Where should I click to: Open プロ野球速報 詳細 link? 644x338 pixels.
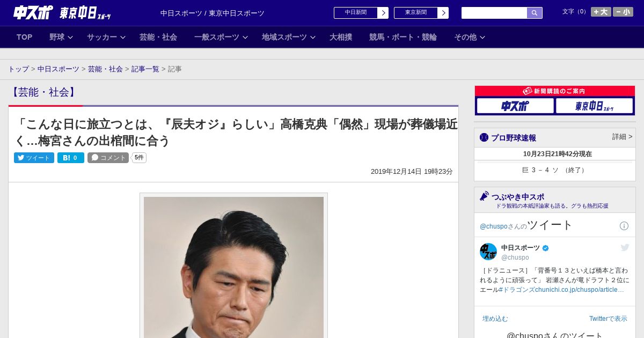coord(622,137)
